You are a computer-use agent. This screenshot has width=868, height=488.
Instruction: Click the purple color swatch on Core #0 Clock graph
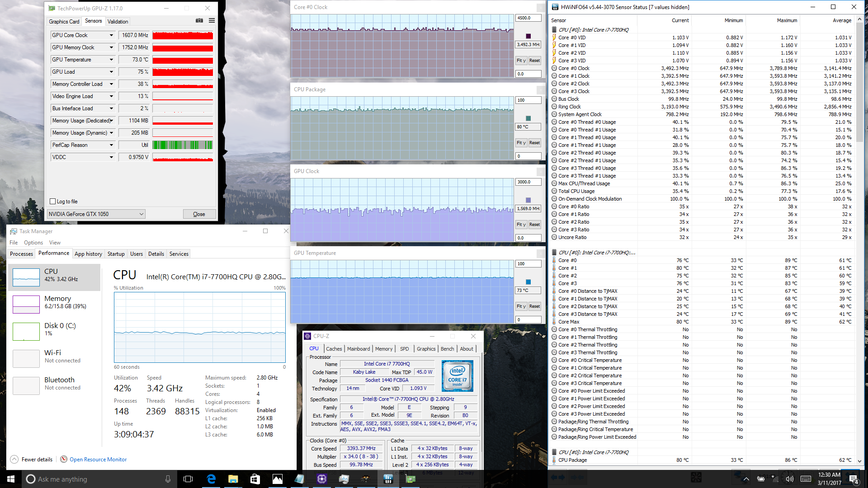(528, 36)
